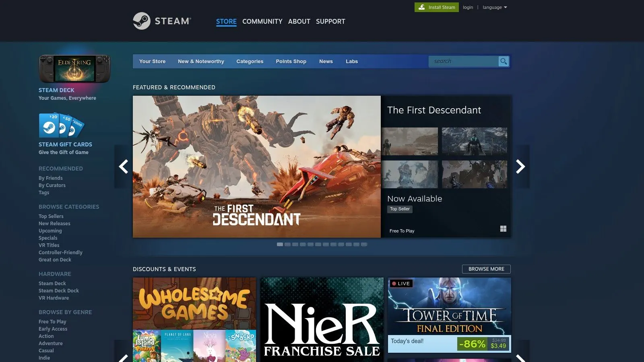Image resolution: width=644 pixels, height=362 pixels.
Task: Open the ABOUT page
Action: 299,21
